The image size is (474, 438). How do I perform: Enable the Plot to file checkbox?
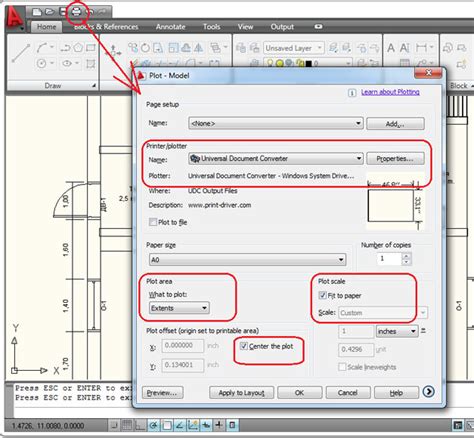point(153,222)
